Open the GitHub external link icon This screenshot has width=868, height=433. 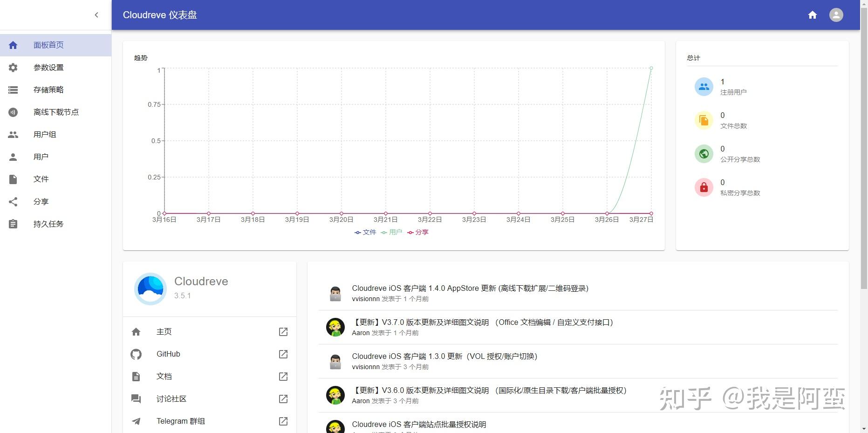point(283,354)
